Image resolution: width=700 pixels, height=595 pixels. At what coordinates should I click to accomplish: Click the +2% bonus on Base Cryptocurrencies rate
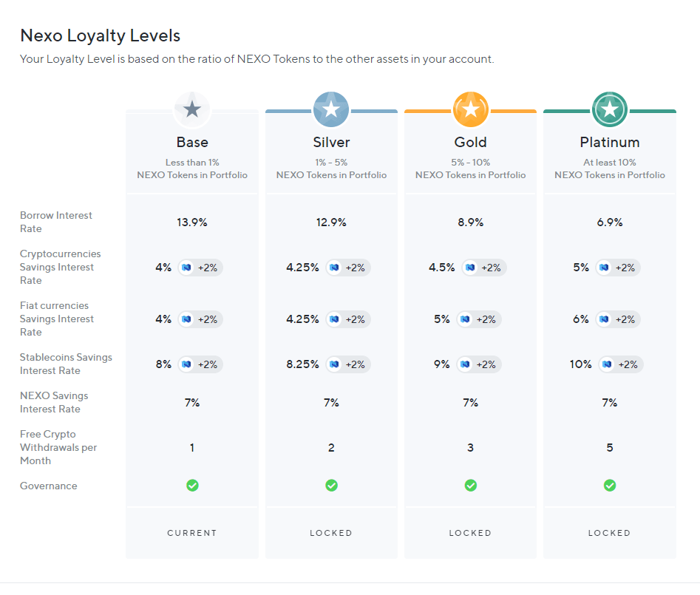(x=208, y=268)
